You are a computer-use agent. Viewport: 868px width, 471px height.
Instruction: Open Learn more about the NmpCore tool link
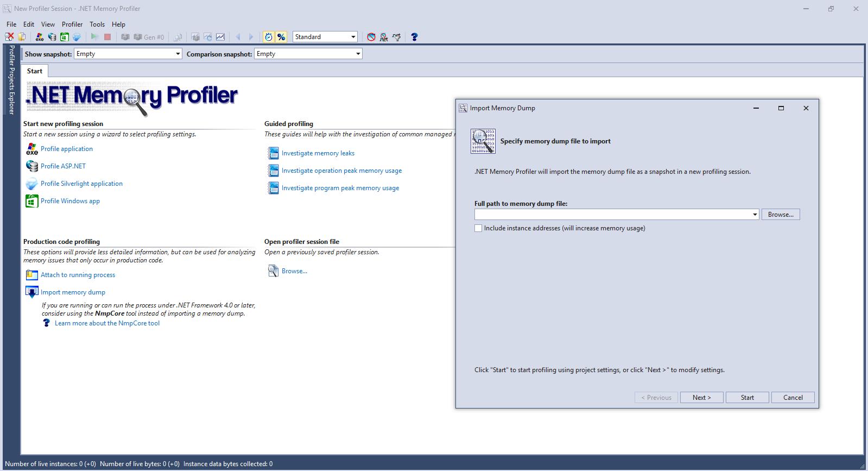click(107, 323)
